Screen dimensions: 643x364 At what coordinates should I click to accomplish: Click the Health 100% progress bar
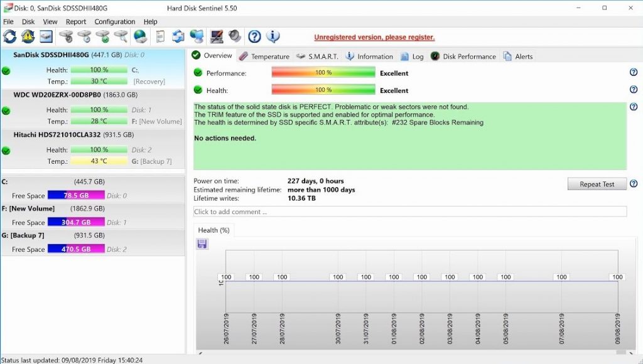click(x=322, y=90)
